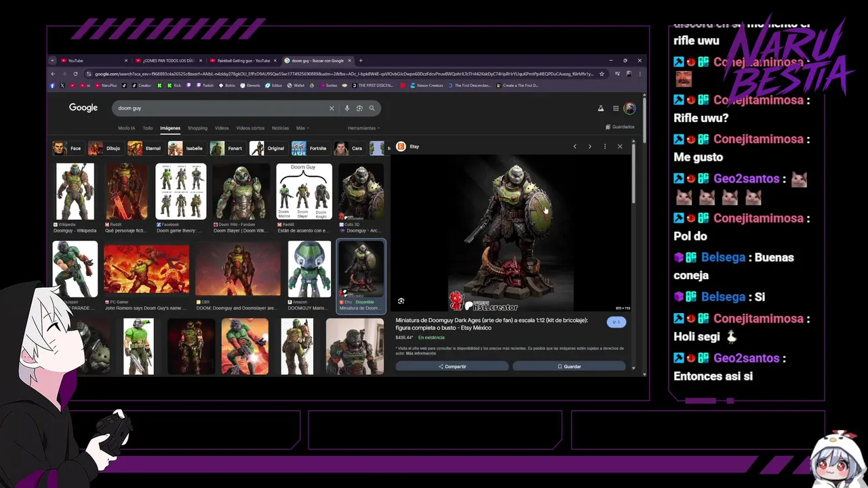
Task: Open a new tab with the plus button
Action: pos(361,60)
